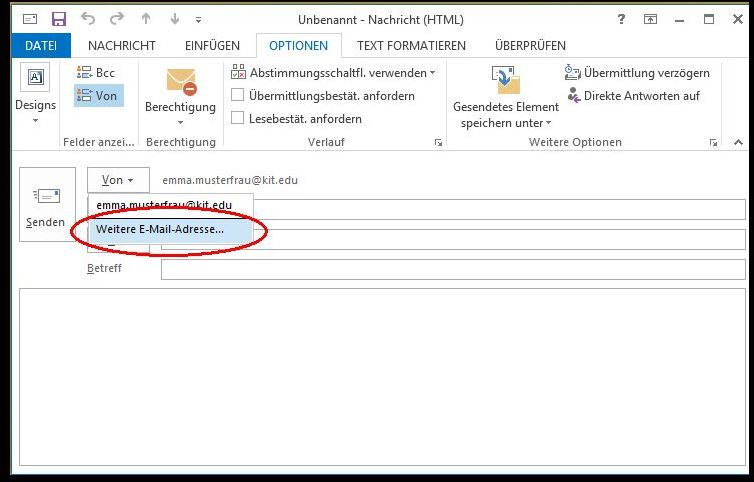Select Weitere E-Mail-Adresse... from list
The width and height of the screenshot is (754, 482).
coord(160,229)
